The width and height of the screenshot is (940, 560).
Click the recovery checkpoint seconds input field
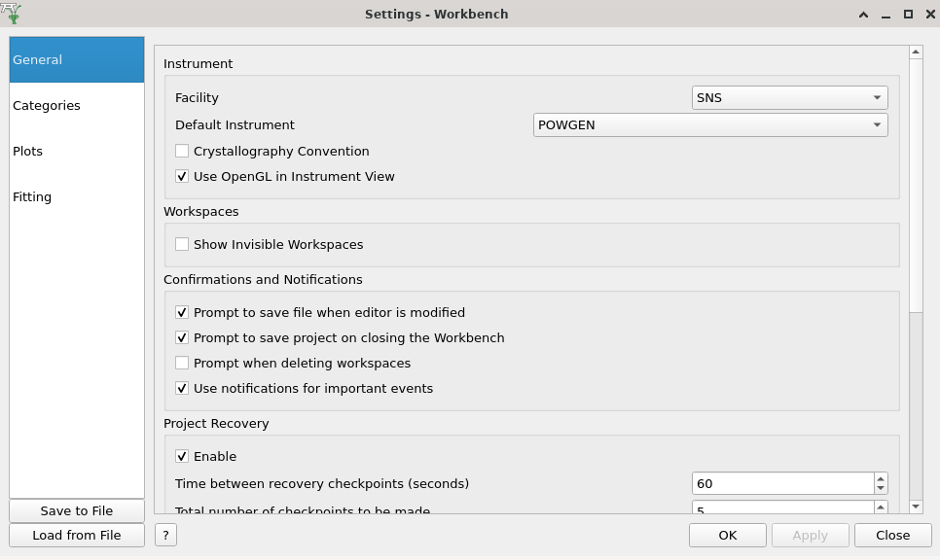pos(782,483)
